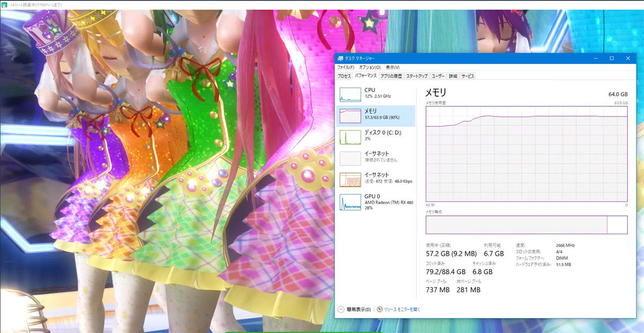Screen dimensions: 644x333
Task: Select the GPU 0 AMD Radeon RX 480 entry
Action: click(x=376, y=201)
